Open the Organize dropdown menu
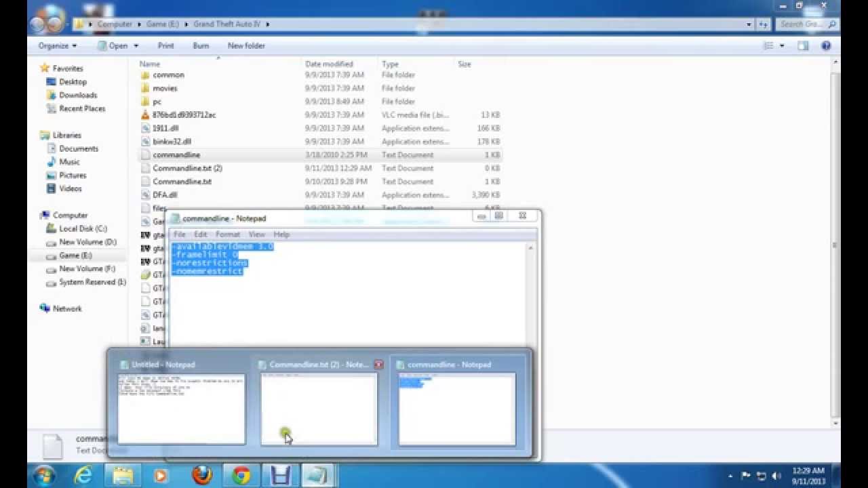 (x=57, y=45)
